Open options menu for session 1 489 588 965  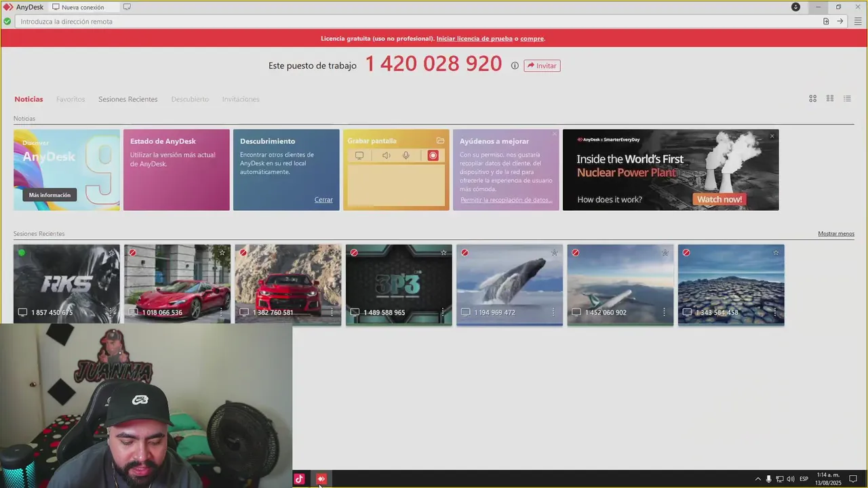[x=442, y=312]
